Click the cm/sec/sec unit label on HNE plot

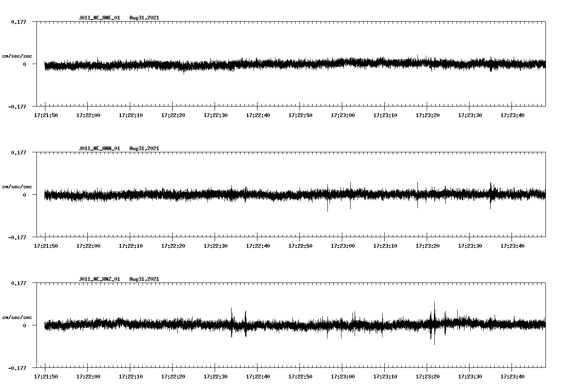point(17,56)
